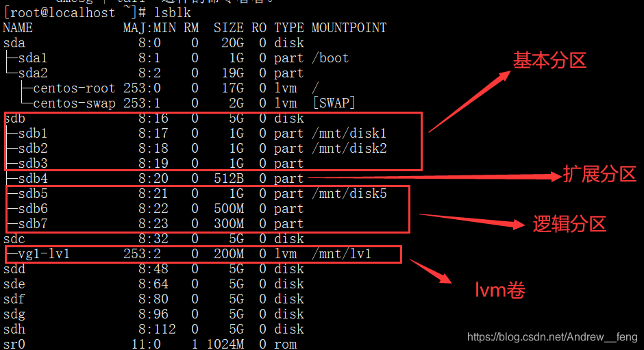The image size is (644, 350).
Task: Click the sda disk name
Action: (x=14, y=42)
